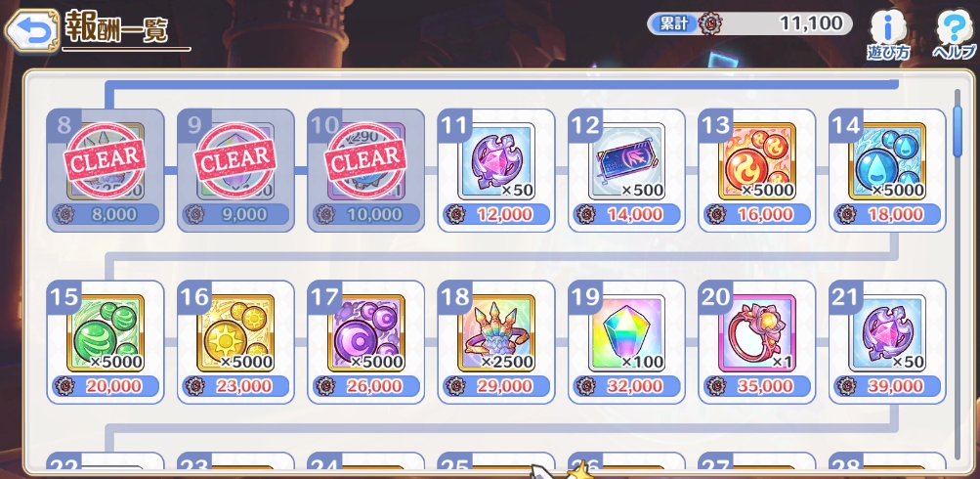Click cleared reward 10 tile

point(366,171)
